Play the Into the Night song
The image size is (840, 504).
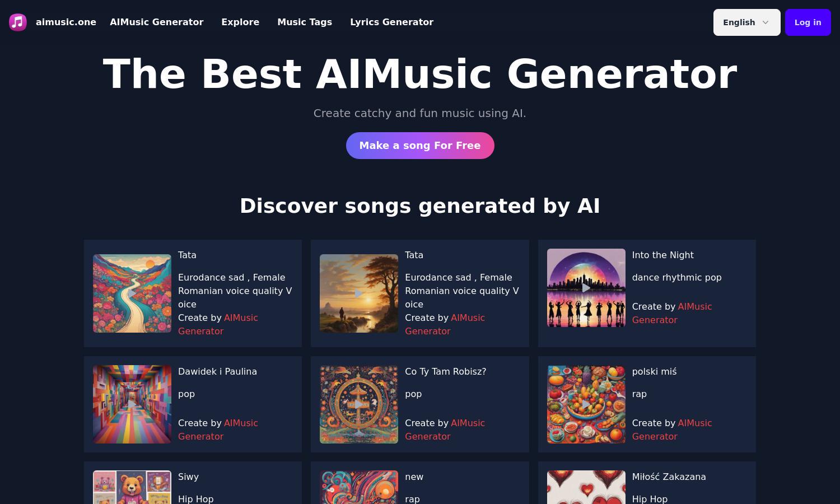(x=586, y=288)
